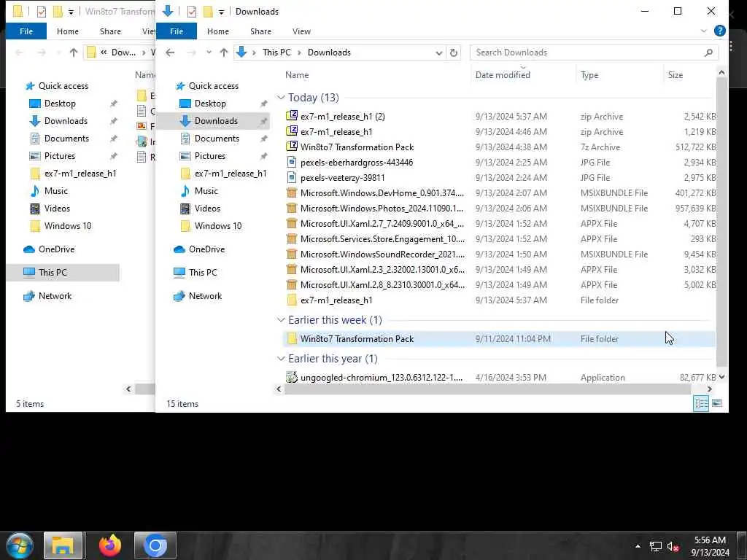
Task: Click Up arrow in the Win8to7 window
Action: click(x=74, y=52)
